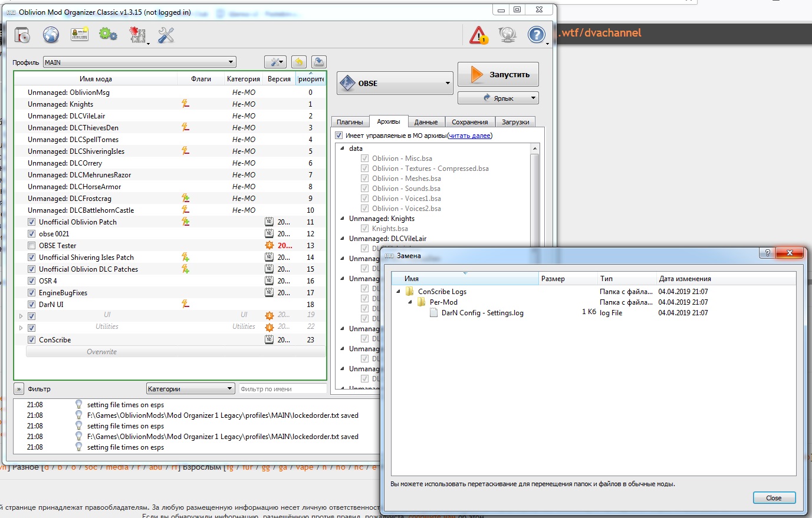
Task: Click the DarN Config - Settings.log file icon
Action: click(x=433, y=312)
